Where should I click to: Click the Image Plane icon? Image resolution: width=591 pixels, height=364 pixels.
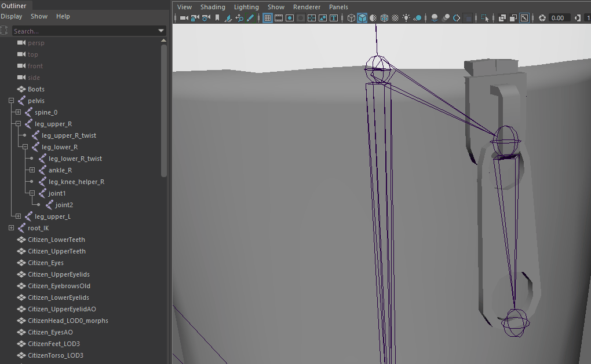point(228,18)
